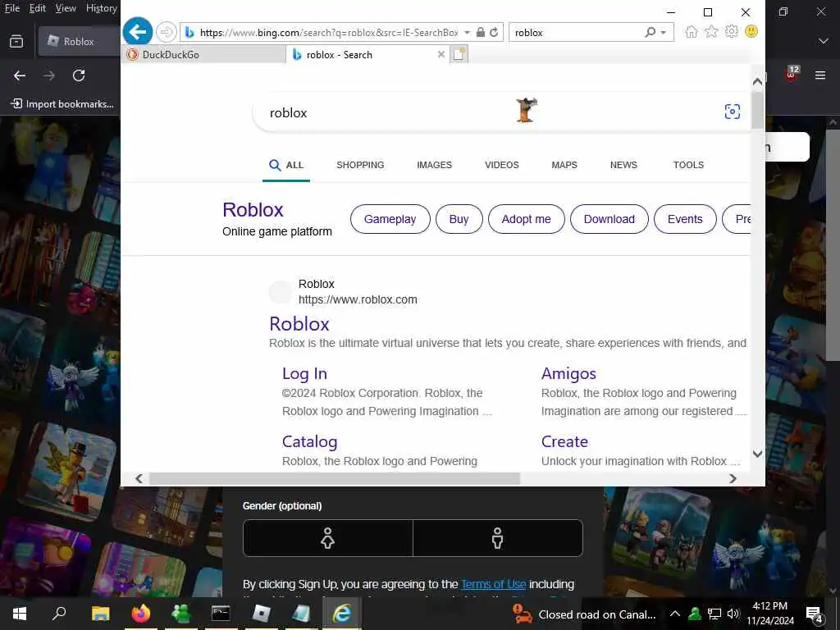
Task: Click the visual search camera icon
Action: click(x=732, y=112)
